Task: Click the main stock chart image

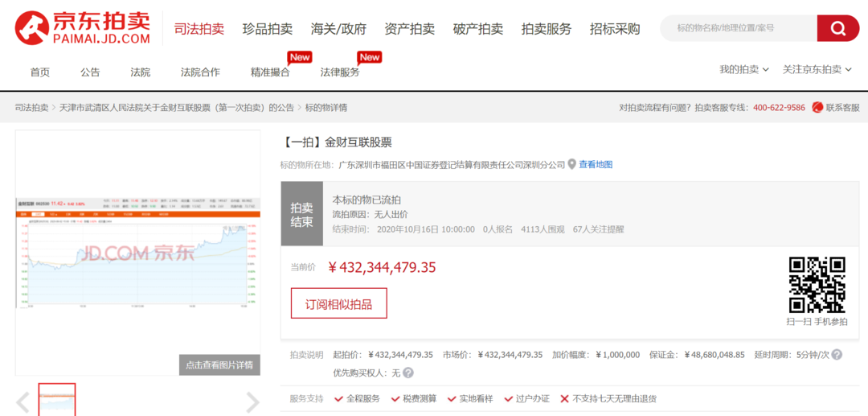Action: tap(138, 253)
